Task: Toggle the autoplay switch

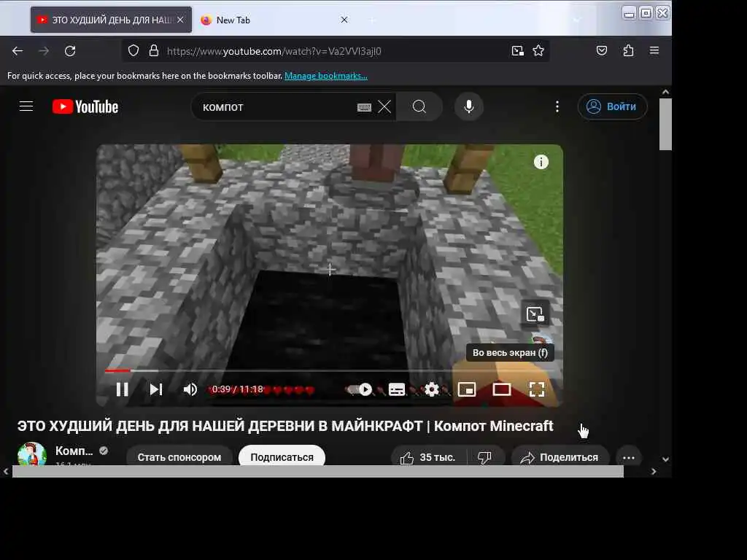Action: (360, 389)
